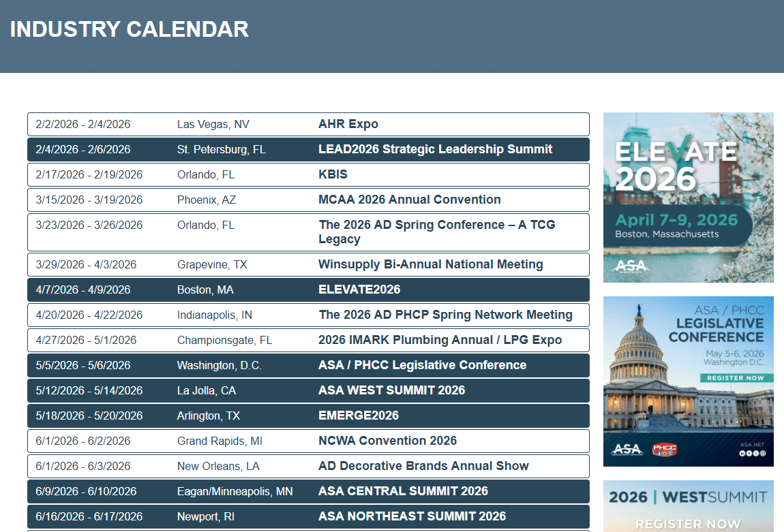Click the date 5/18/2026 - 5/20/2026
This screenshot has width=784, height=532.
(x=89, y=416)
